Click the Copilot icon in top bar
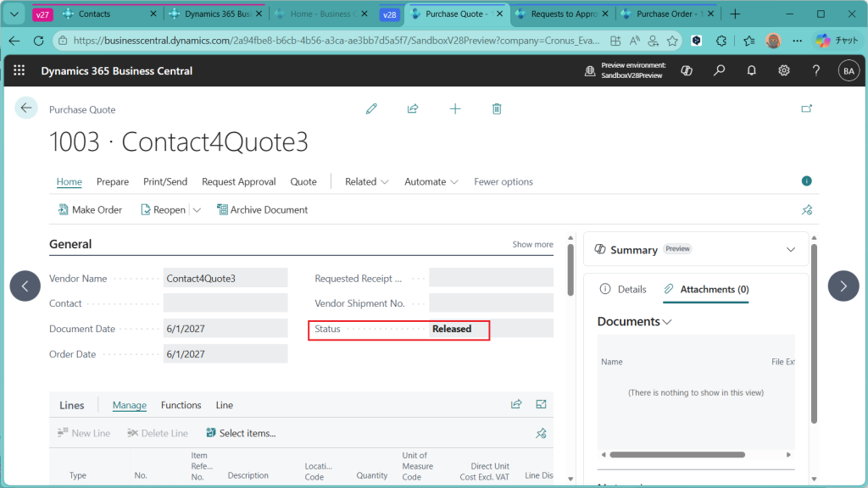The width and height of the screenshot is (868, 488). (x=687, y=71)
